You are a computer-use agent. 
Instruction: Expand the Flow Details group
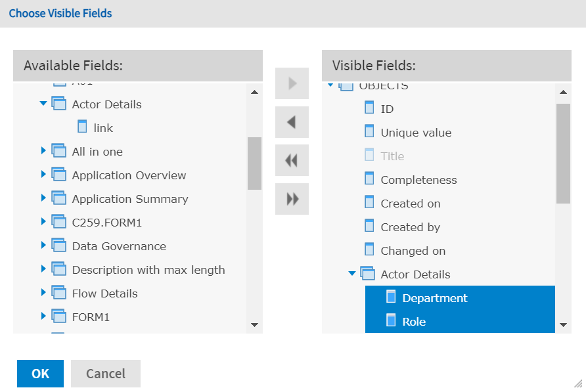pyautogui.click(x=43, y=292)
